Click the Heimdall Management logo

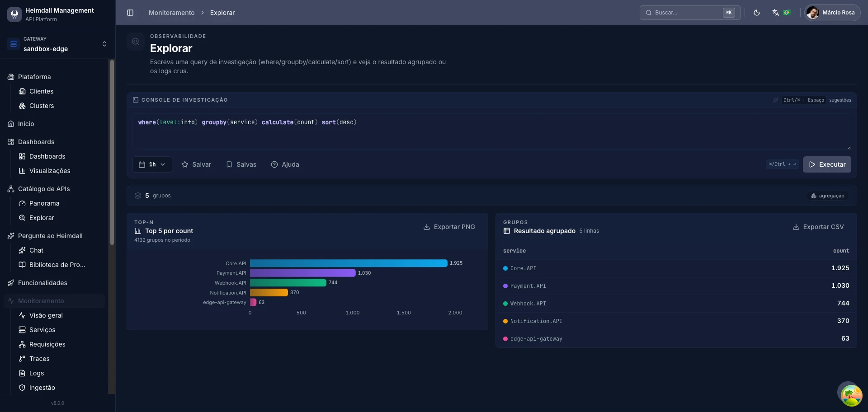(x=14, y=14)
